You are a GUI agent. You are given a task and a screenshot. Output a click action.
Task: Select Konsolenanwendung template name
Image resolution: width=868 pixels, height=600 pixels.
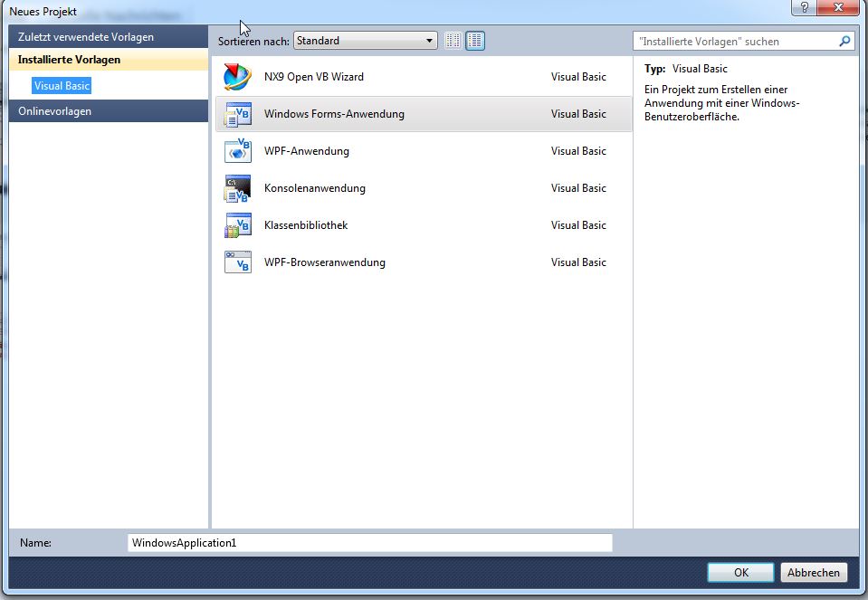315,188
